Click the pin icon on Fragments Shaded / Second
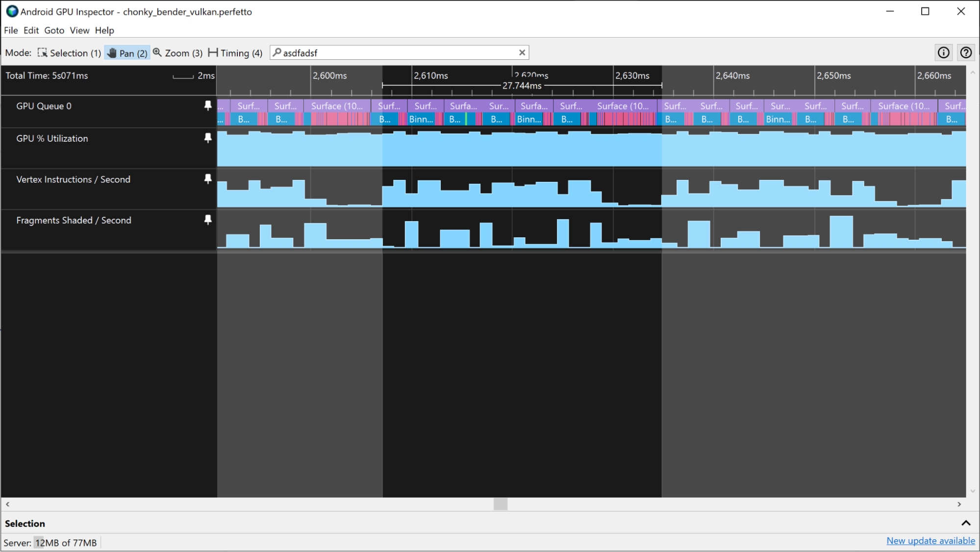980x552 pixels. tap(208, 220)
